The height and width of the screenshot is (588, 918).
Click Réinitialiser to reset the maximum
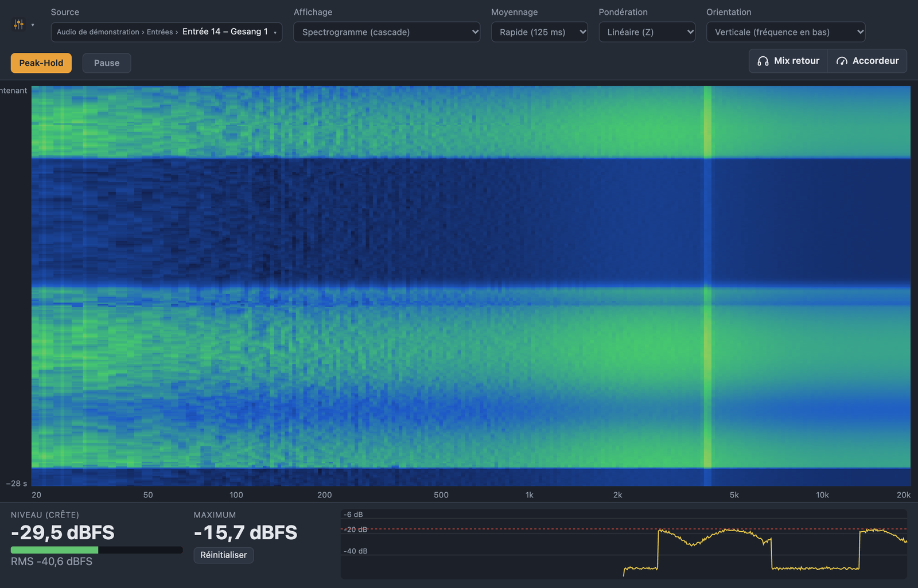click(224, 555)
